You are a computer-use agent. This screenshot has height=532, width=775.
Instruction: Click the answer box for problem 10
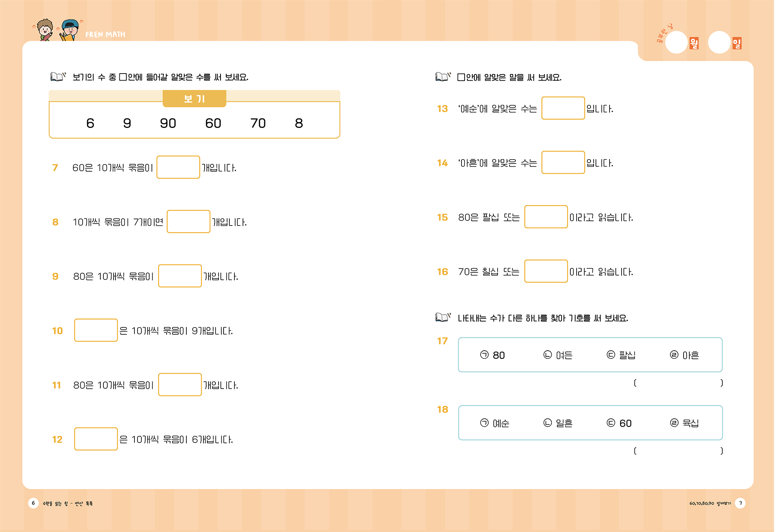96,330
